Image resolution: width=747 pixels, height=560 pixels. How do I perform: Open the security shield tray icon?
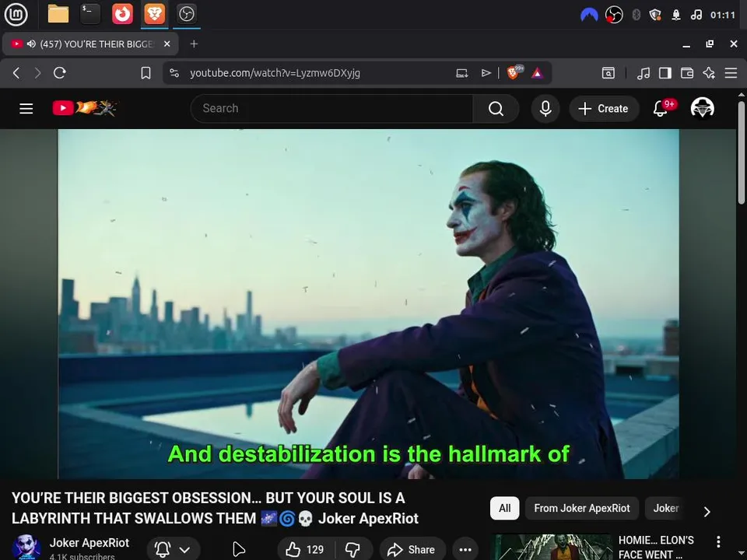click(655, 16)
